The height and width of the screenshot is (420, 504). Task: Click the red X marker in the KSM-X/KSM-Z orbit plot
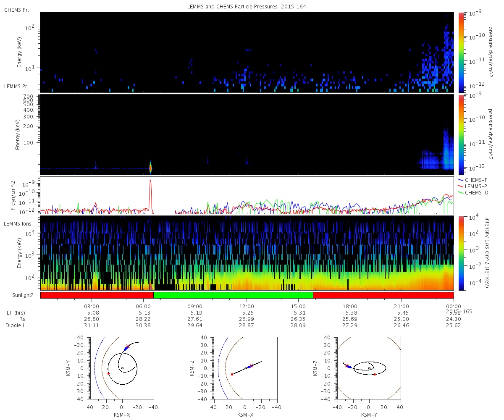click(251, 365)
